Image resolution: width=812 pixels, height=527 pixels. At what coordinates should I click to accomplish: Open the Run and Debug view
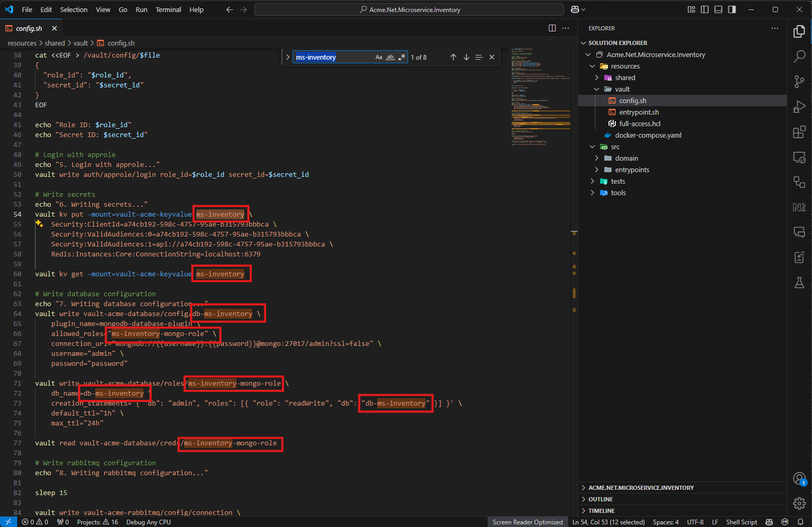(x=799, y=107)
